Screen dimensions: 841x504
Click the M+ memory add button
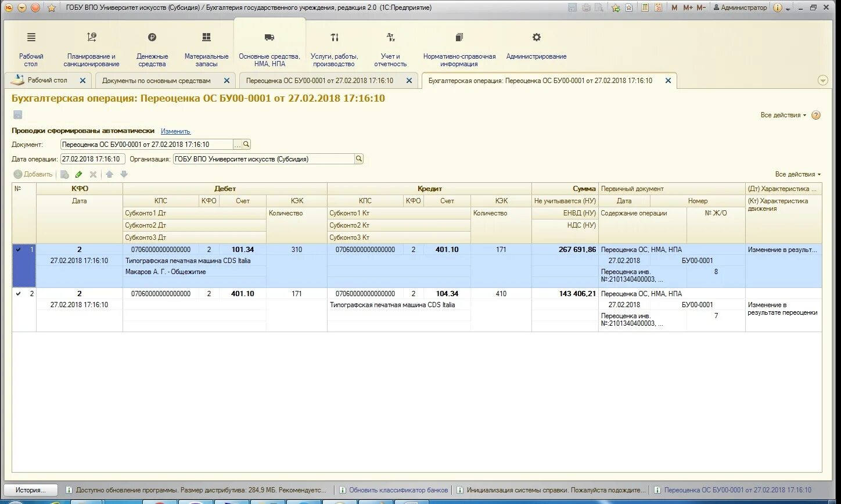(x=688, y=8)
